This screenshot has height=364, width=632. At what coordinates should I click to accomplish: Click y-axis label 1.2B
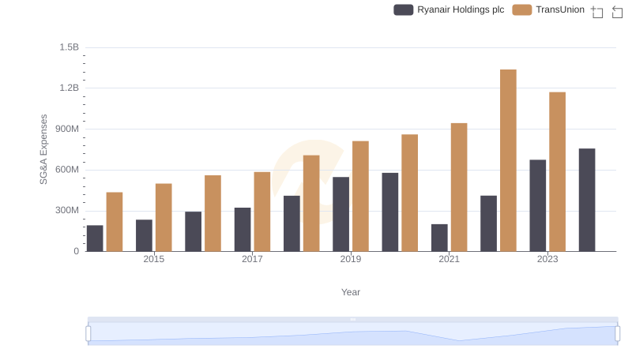point(70,88)
